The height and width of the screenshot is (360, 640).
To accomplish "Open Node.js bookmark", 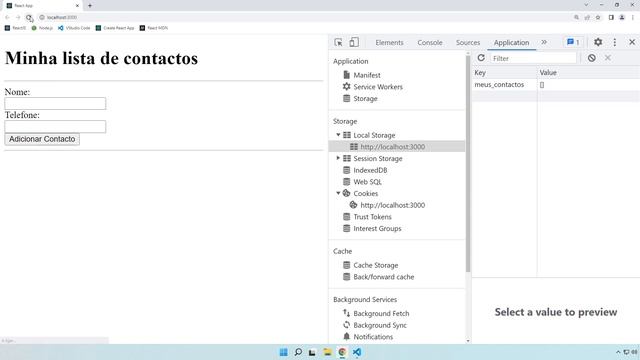I will click(x=42, y=28).
